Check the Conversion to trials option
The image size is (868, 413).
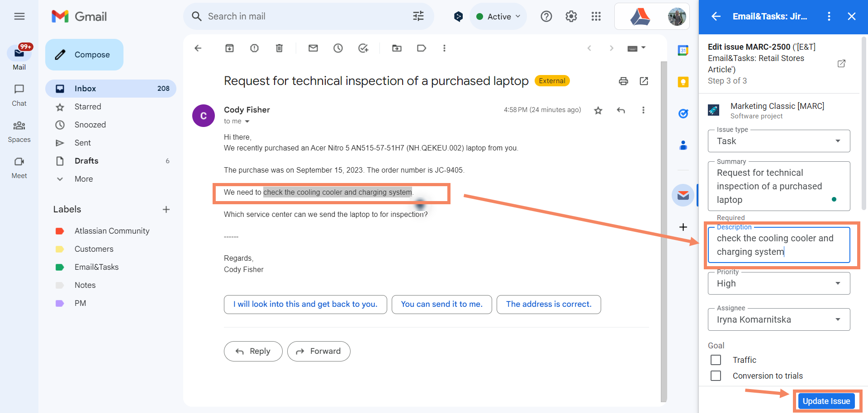(716, 375)
